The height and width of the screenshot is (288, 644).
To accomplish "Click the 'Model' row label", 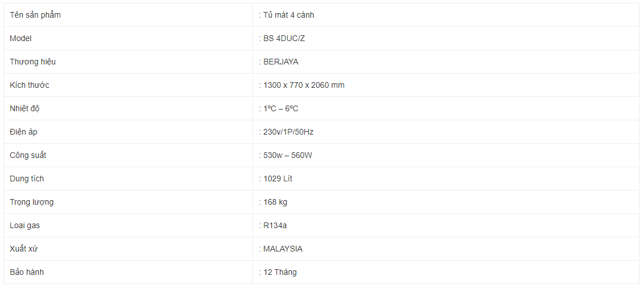I will [21, 39].
